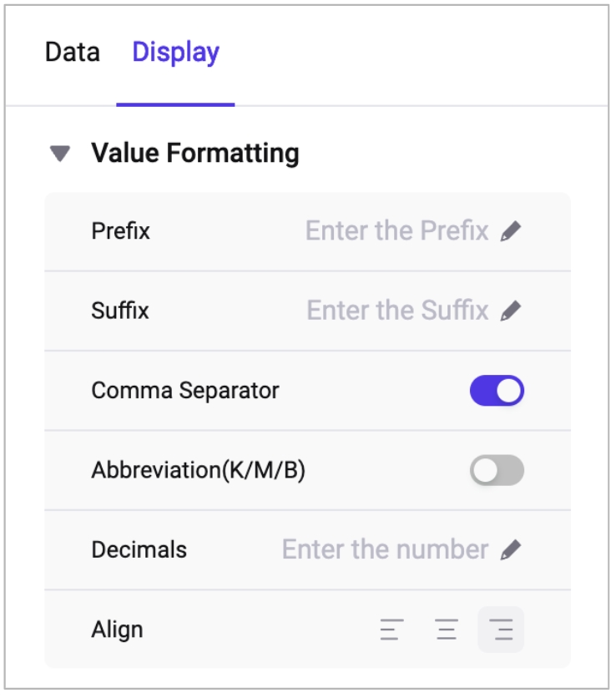Image resolution: width=616 pixels, height=698 pixels.
Task: Switch to the Data tab
Action: click(x=73, y=53)
